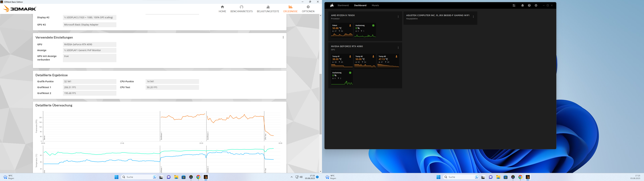
Task: Open AMD Ryzen 9 7950X options menu
Action: click(x=398, y=17)
